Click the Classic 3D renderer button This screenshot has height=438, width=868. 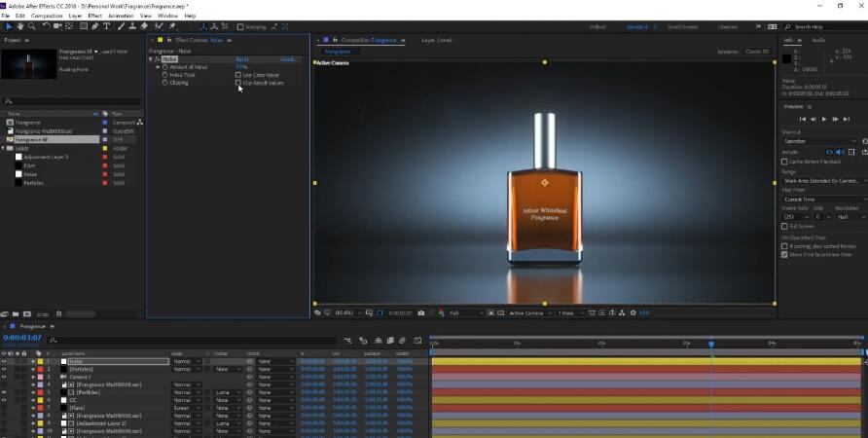coord(757,52)
